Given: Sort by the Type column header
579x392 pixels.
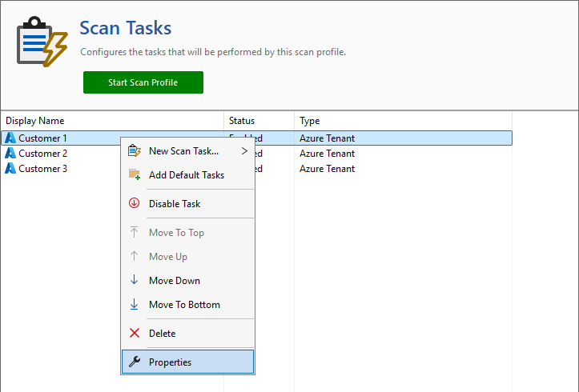Looking at the screenshot, I should point(310,121).
